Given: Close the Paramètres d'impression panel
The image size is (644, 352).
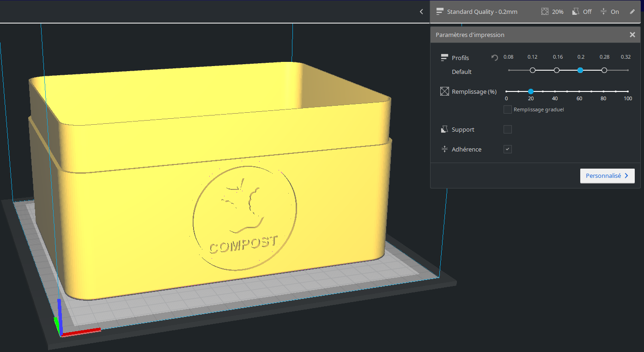Looking at the screenshot, I should pos(632,34).
